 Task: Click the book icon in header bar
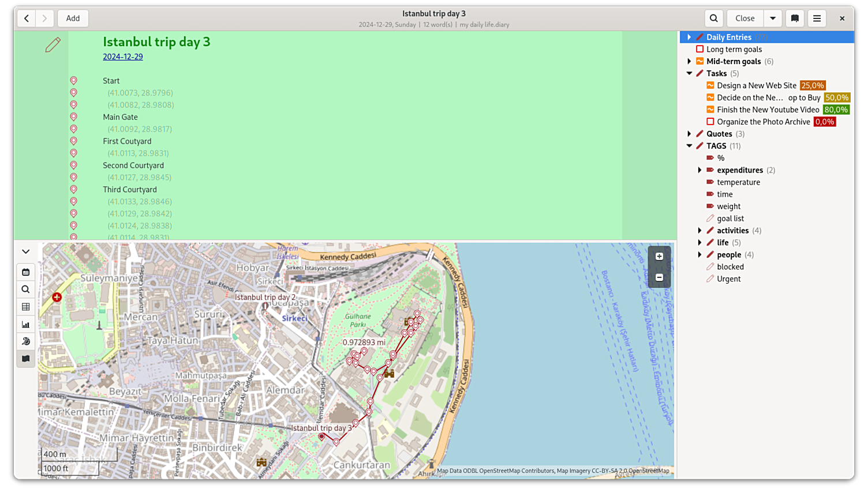795,18
